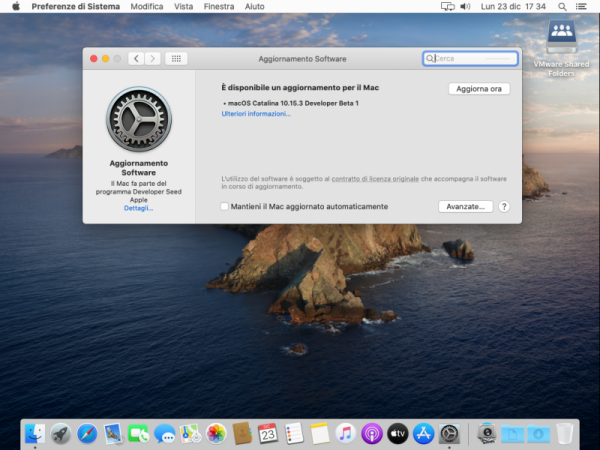Screen dimensions: 600x450
Task: Go forward with the right chevron button
Action: pos(153,59)
